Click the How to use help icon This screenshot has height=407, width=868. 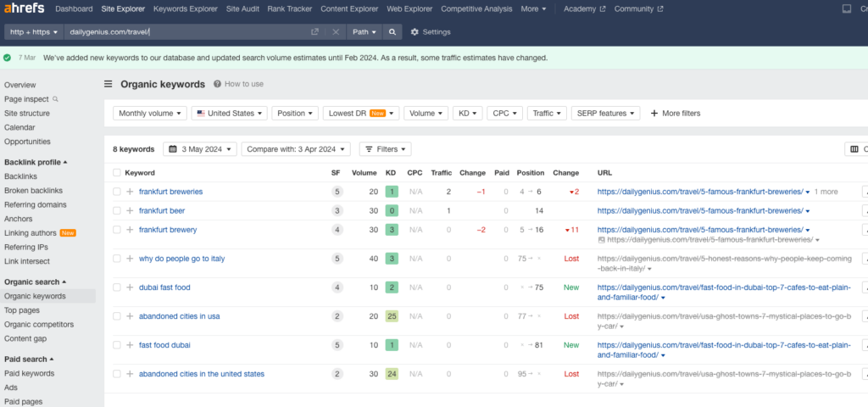[218, 84]
